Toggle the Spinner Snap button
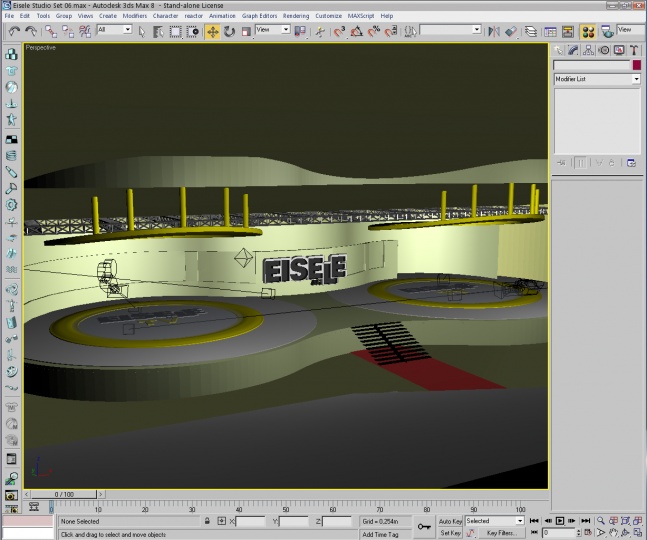This screenshot has width=647, height=540. [391, 31]
